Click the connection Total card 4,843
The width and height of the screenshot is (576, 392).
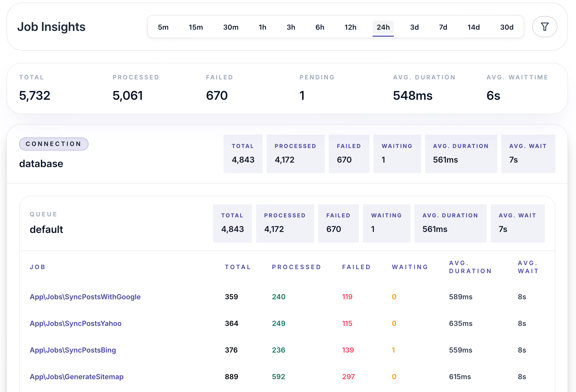coord(243,154)
